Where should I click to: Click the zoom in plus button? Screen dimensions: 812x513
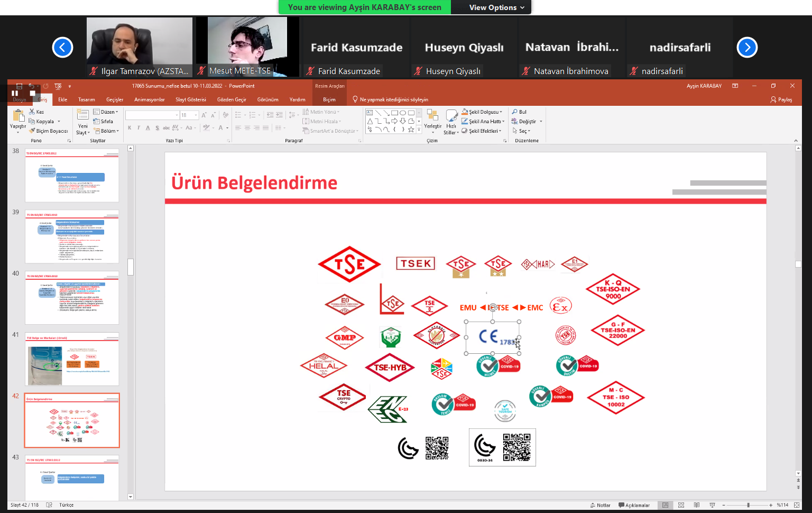[x=771, y=505]
